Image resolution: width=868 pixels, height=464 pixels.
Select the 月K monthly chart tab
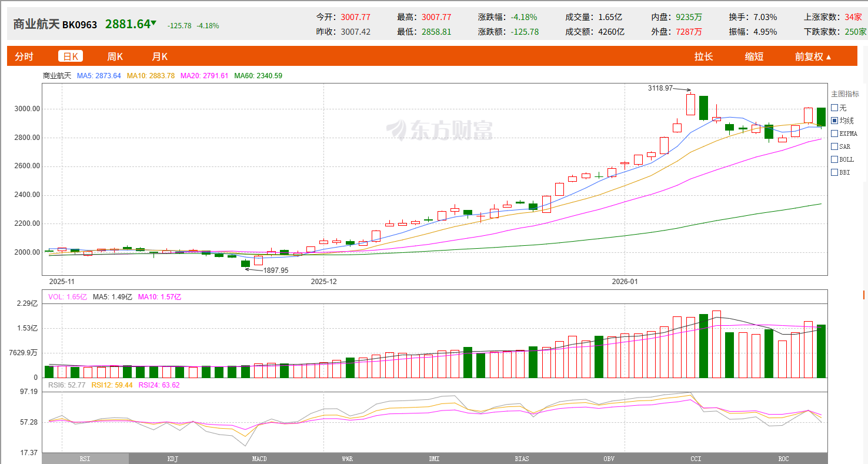[159, 56]
